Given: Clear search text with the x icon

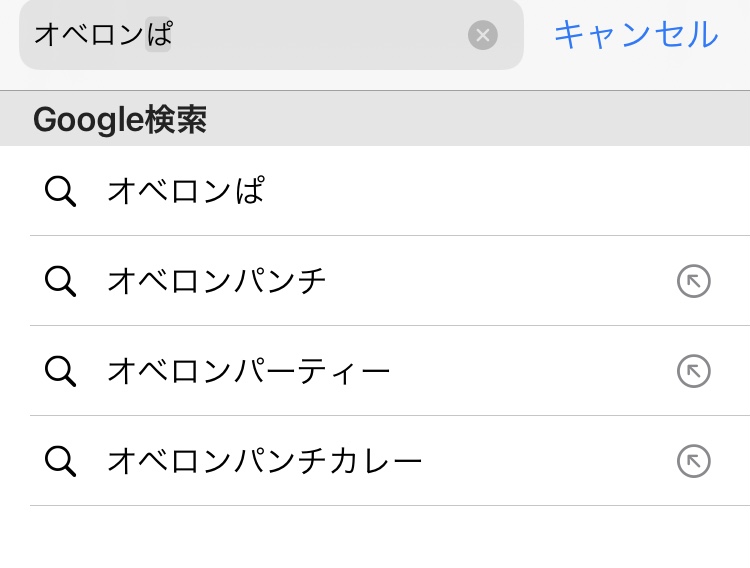Looking at the screenshot, I should (483, 35).
